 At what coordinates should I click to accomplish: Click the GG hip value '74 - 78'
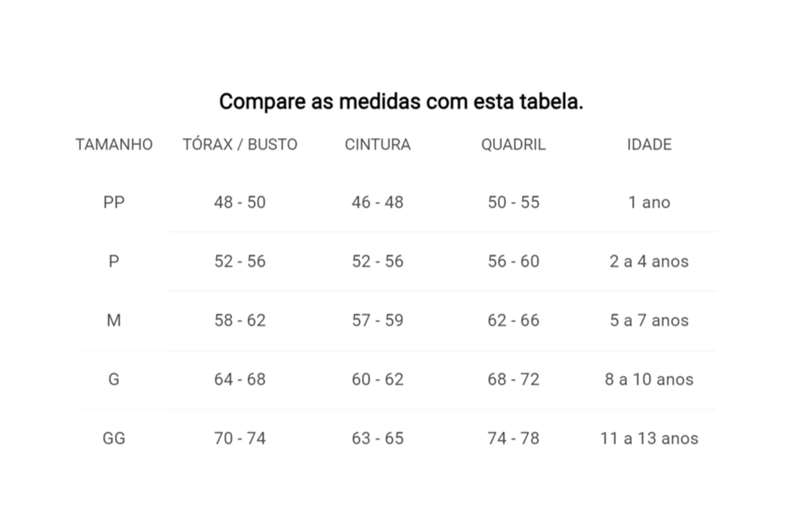pos(513,438)
